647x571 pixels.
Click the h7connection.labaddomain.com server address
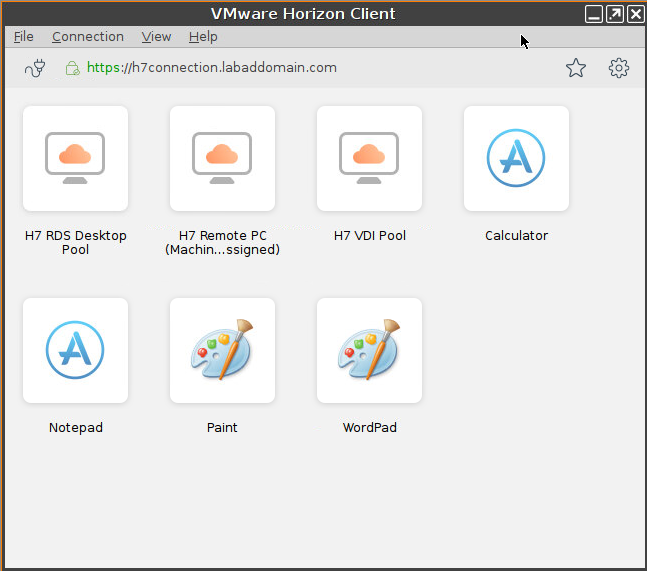coord(212,68)
